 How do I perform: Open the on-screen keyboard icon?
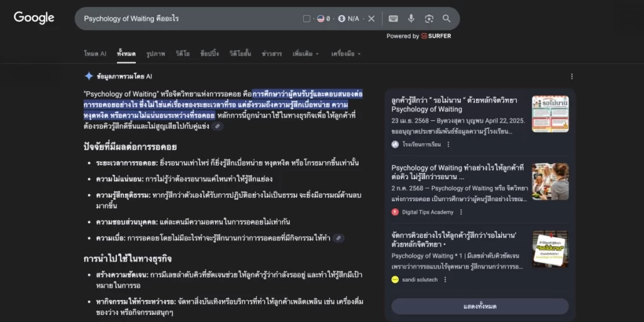click(x=393, y=18)
